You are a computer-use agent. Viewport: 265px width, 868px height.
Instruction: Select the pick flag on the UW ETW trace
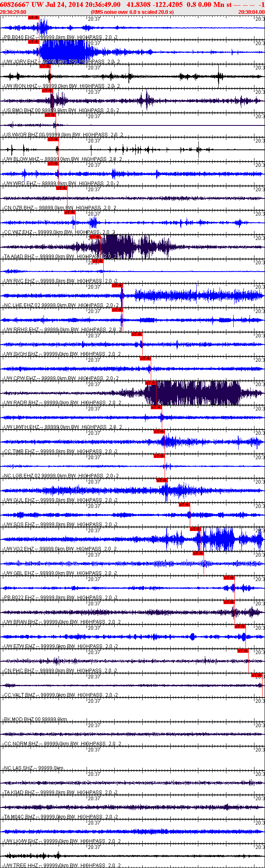[241, 626]
